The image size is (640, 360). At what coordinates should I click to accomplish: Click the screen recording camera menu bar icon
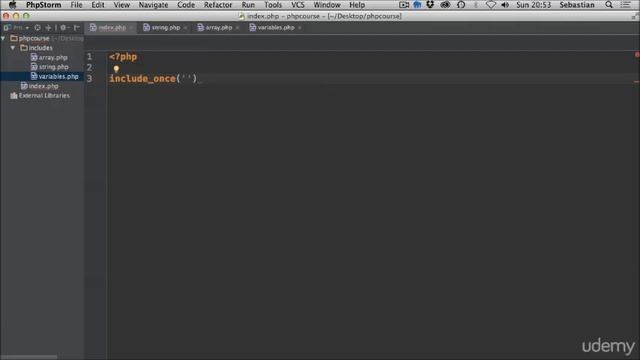pyautogui.click(x=404, y=5)
